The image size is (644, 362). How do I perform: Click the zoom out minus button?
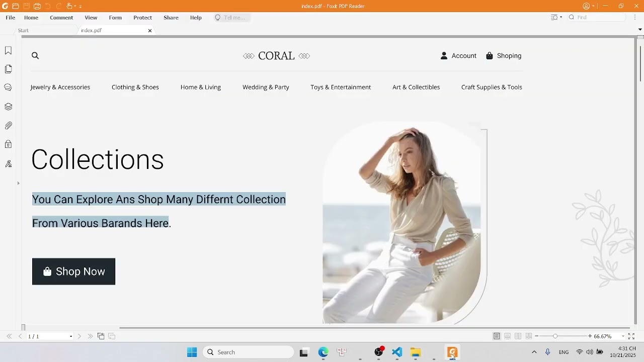537,336
